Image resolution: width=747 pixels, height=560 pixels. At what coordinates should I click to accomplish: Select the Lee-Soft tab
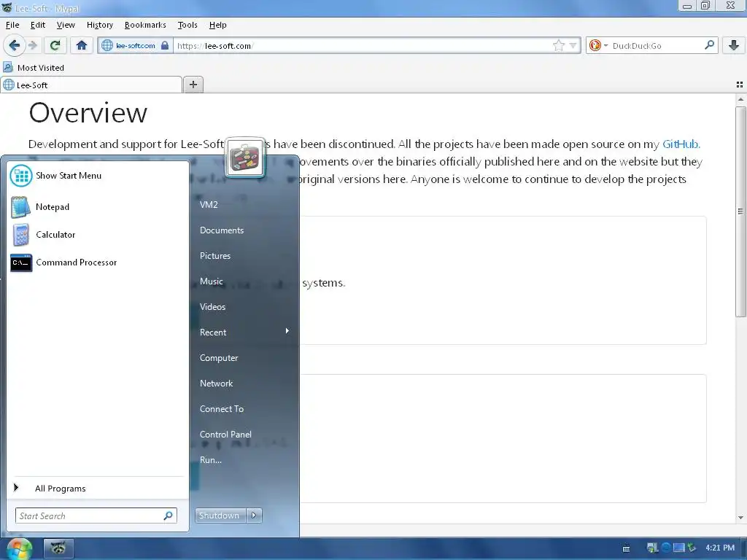click(91, 85)
